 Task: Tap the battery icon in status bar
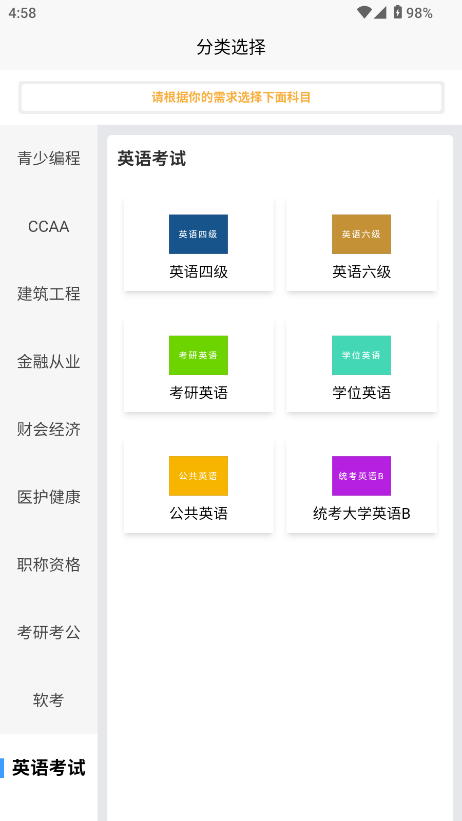(398, 13)
